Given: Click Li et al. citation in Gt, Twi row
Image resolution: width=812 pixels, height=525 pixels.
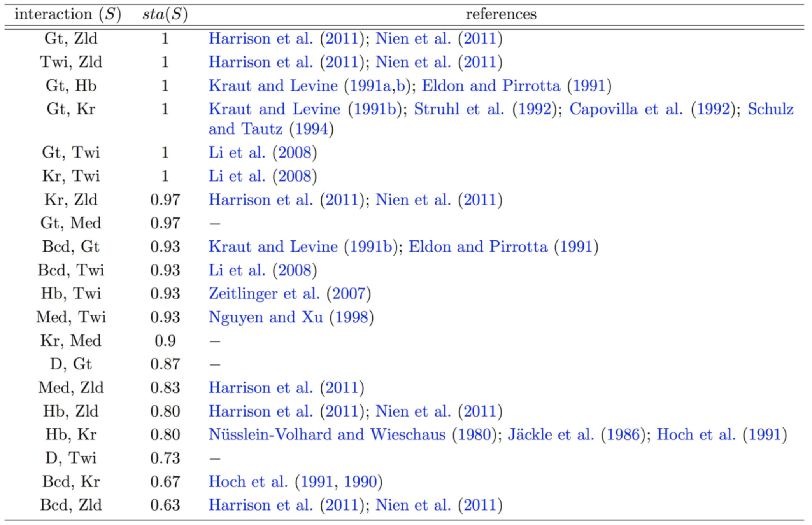Looking at the screenshot, I should pos(237,152).
